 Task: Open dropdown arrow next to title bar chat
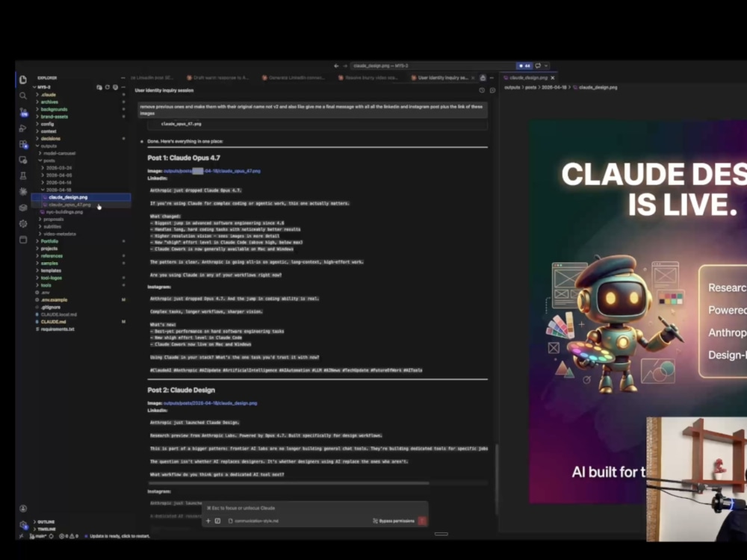tap(547, 66)
